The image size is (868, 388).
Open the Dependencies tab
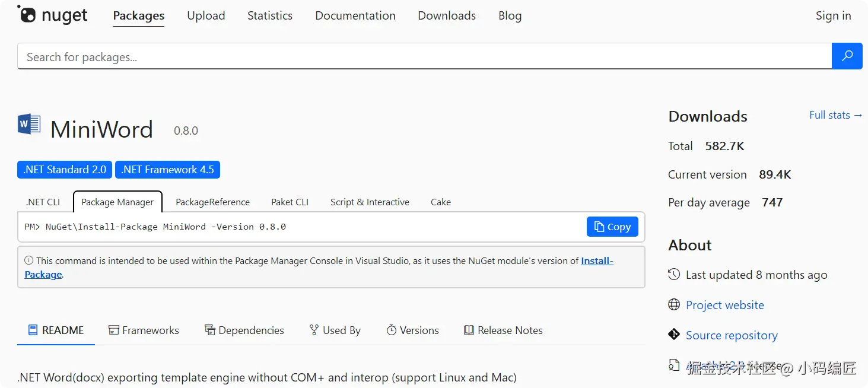pyautogui.click(x=244, y=330)
